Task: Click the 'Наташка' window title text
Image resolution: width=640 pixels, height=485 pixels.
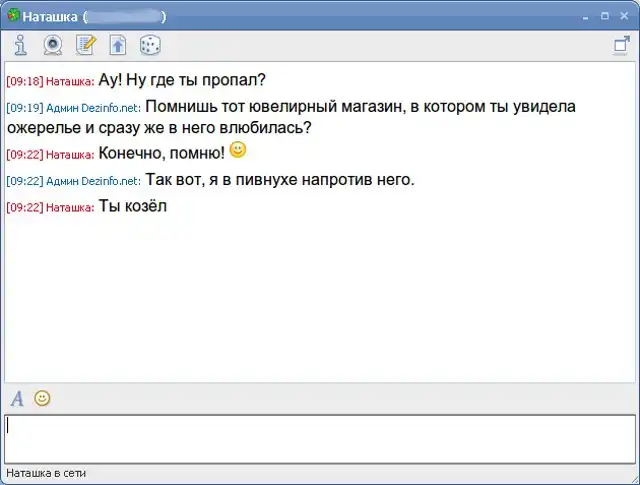Action: tap(50, 17)
